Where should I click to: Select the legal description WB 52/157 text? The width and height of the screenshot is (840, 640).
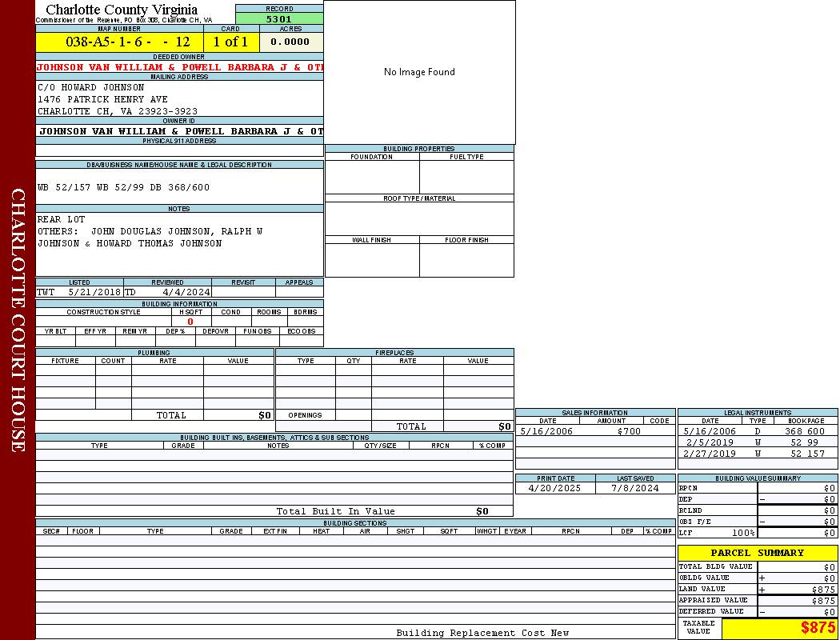pyautogui.click(x=123, y=187)
